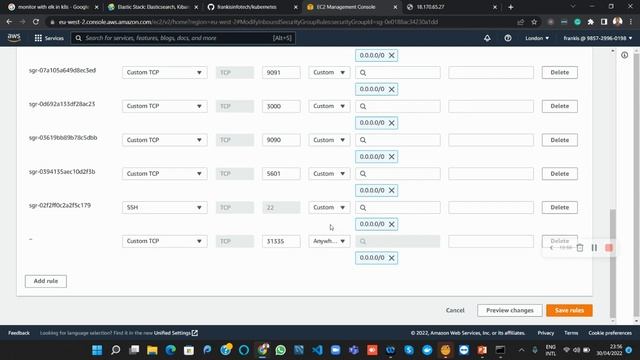The width and height of the screenshot is (640, 360).
Task: Discard recording with trash icon
Action: 580,248
